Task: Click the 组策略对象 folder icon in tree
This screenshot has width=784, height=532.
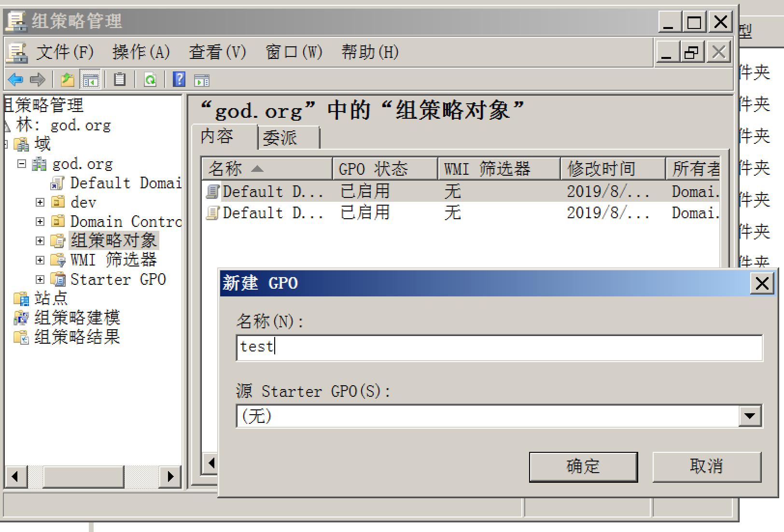Action: pyautogui.click(x=57, y=240)
